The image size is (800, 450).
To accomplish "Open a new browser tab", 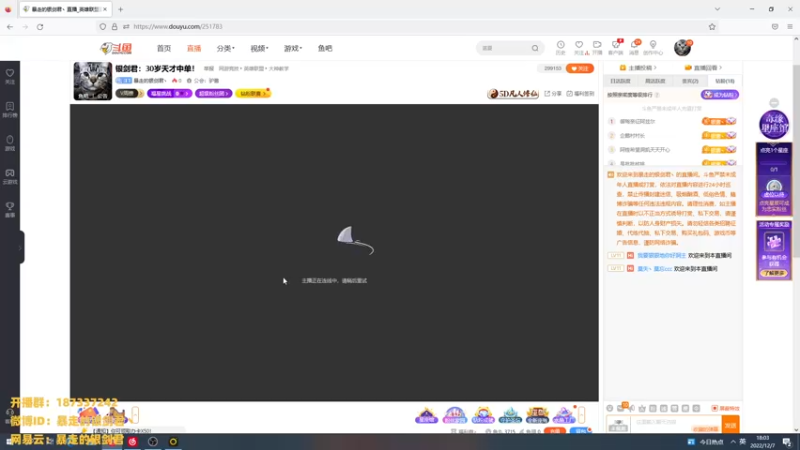I will pos(120,9).
